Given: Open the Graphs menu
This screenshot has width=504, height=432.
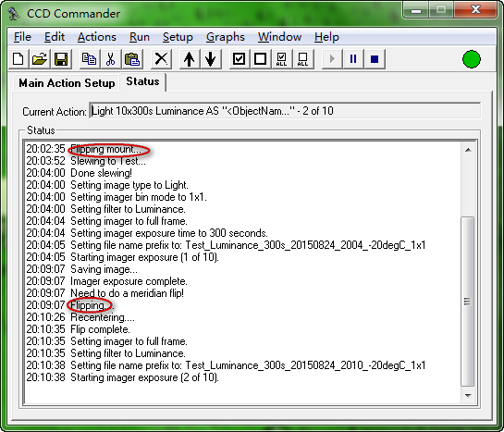Looking at the screenshot, I should (x=226, y=37).
